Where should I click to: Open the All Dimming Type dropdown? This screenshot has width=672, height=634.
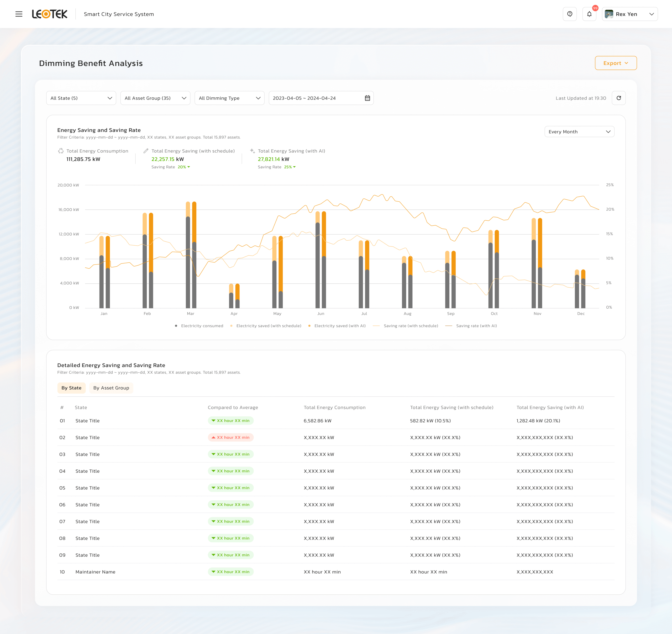[229, 98]
